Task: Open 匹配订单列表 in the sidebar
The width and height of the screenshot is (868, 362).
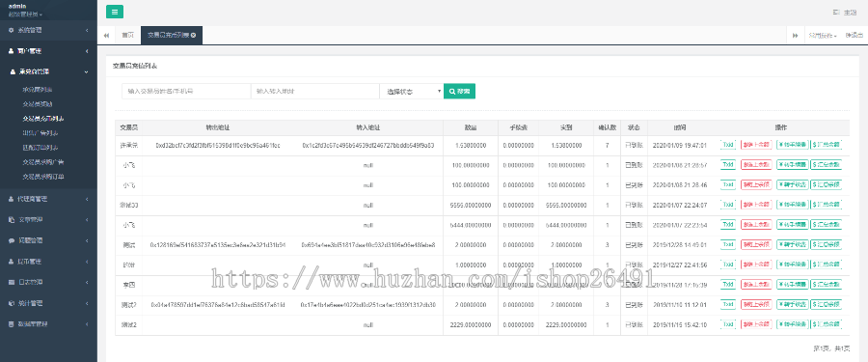Action: (x=41, y=148)
